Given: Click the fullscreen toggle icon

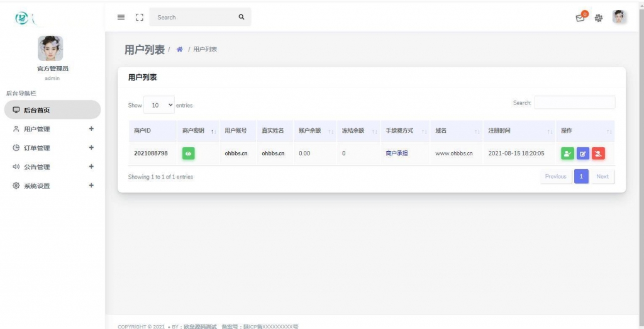Looking at the screenshot, I should 140,18.
